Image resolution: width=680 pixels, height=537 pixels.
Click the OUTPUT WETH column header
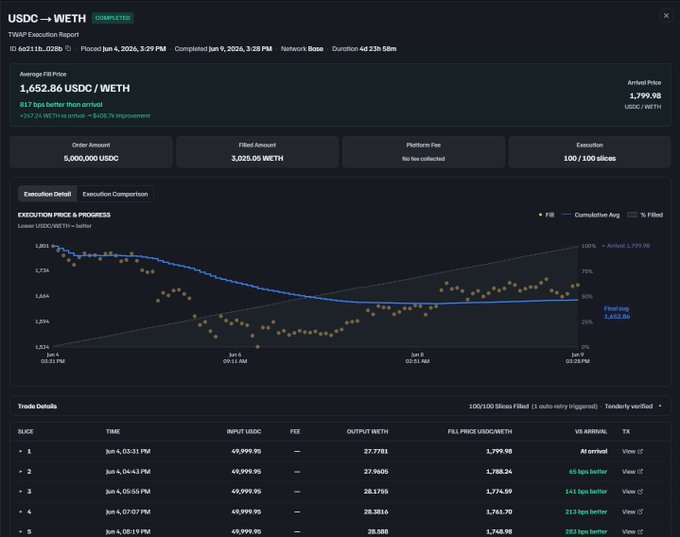coord(367,432)
